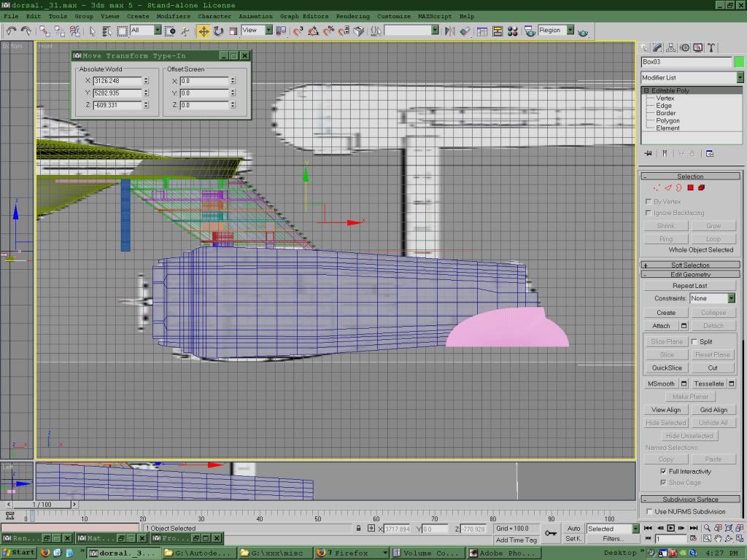
Task: Open the Region render type dropdown
Action: [556, 30]
